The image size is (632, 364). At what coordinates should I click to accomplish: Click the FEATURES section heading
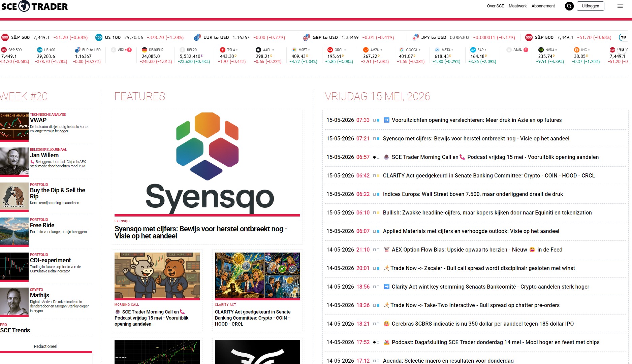click(140, 96)
